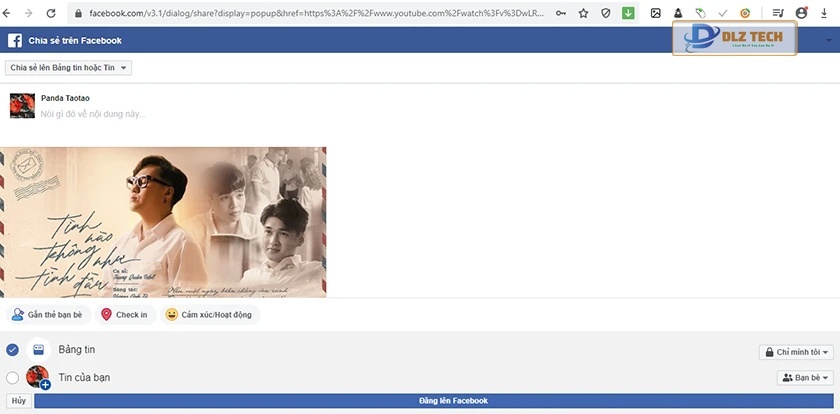Image resolution: width=840 pixels, height=414 pixels.
Task: Click the story profile picture with plus badge
Action: [x=38, y=377]
